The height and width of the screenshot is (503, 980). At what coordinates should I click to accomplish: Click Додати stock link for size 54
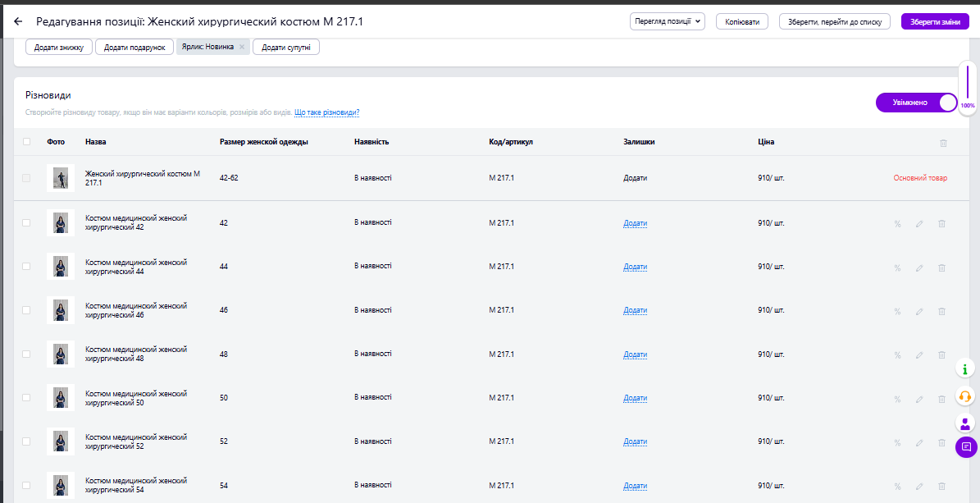[635, 486]
